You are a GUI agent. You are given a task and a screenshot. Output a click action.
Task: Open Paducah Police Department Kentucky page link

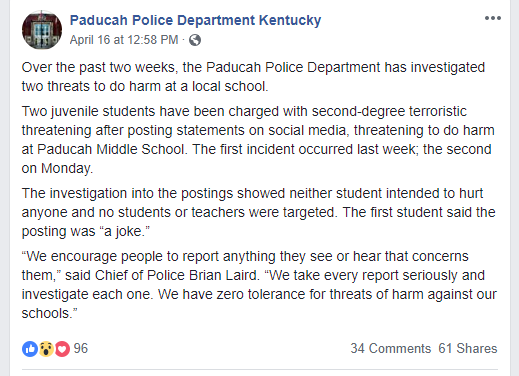[x=195, y=20]
